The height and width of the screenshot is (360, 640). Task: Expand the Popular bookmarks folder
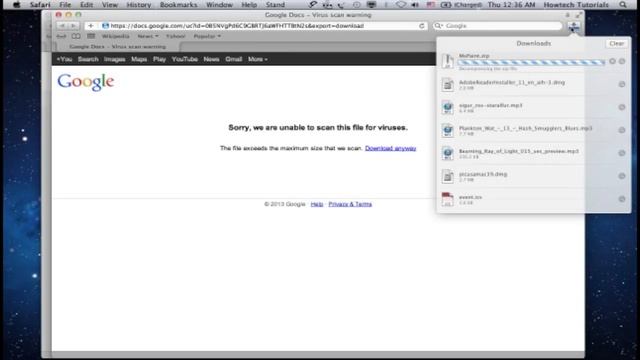click(207, 36)
